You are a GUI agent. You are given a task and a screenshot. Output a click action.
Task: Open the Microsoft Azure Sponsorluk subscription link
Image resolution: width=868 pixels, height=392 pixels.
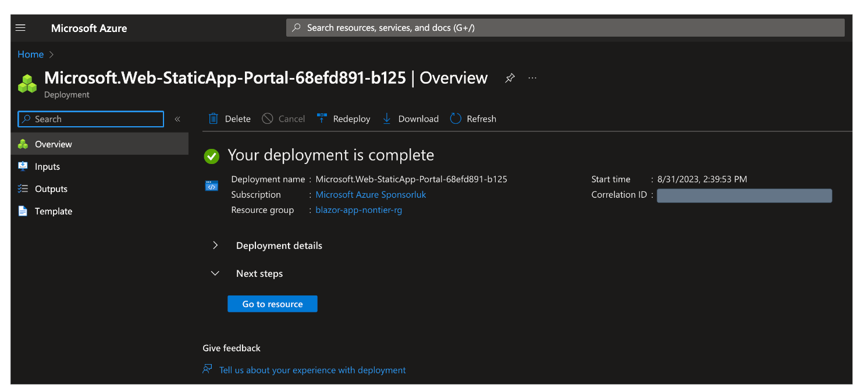(x=371, y=194)
